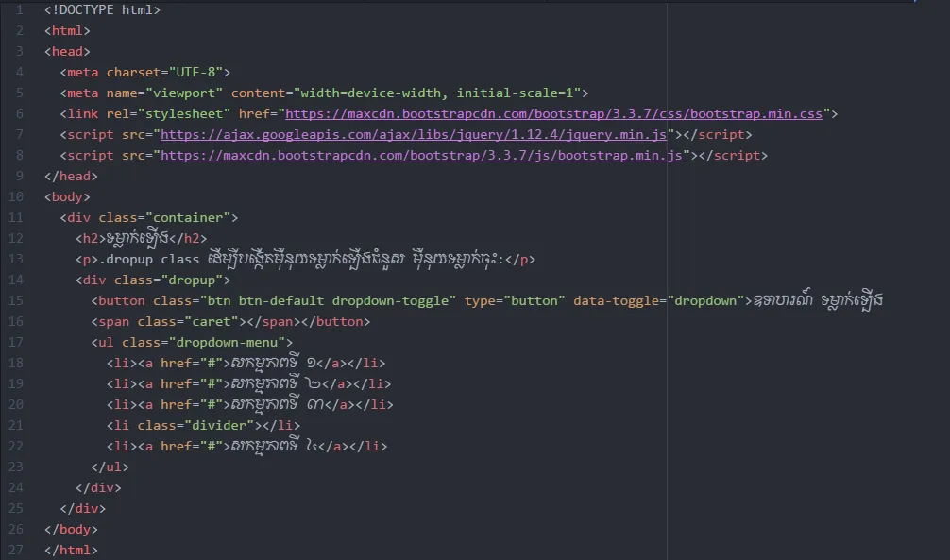The width and height of the screenshot is (950, 560).
Task: Click the data-toggle="dropdown" attribute
Action: coord(659,300)
